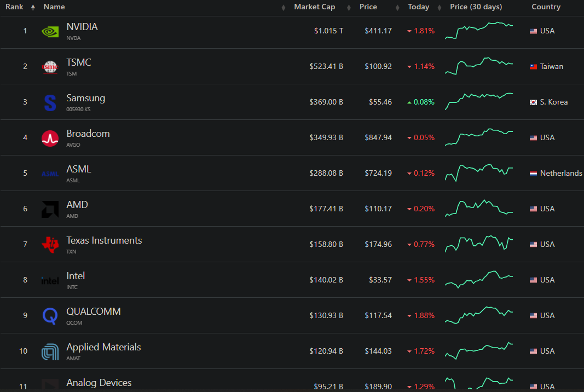Image resolution: width=584 pixels, height=392 pixels.
Task: Click the NVIDIA logo icon
Action: click(x=50, y=32)
